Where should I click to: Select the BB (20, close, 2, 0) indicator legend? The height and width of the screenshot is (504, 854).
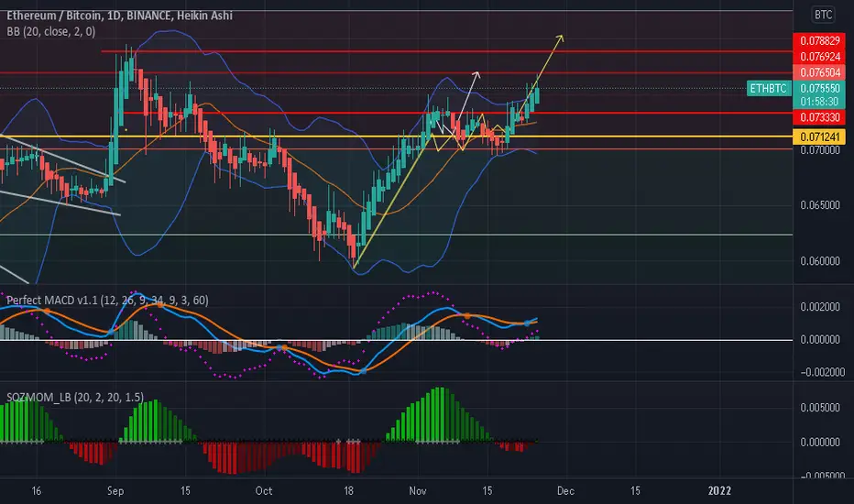point(51,31)
